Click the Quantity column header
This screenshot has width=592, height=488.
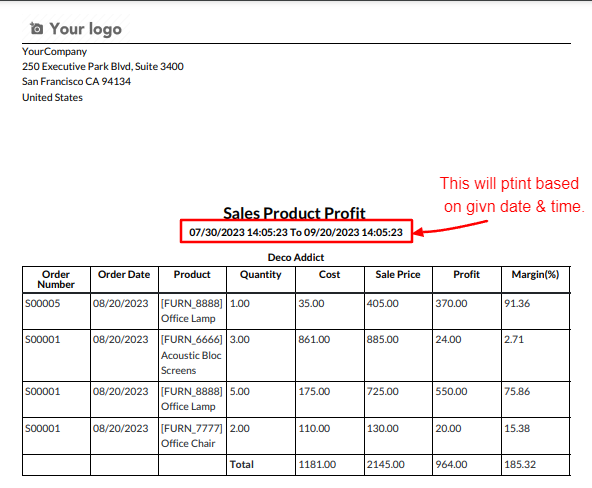point(261,275)
